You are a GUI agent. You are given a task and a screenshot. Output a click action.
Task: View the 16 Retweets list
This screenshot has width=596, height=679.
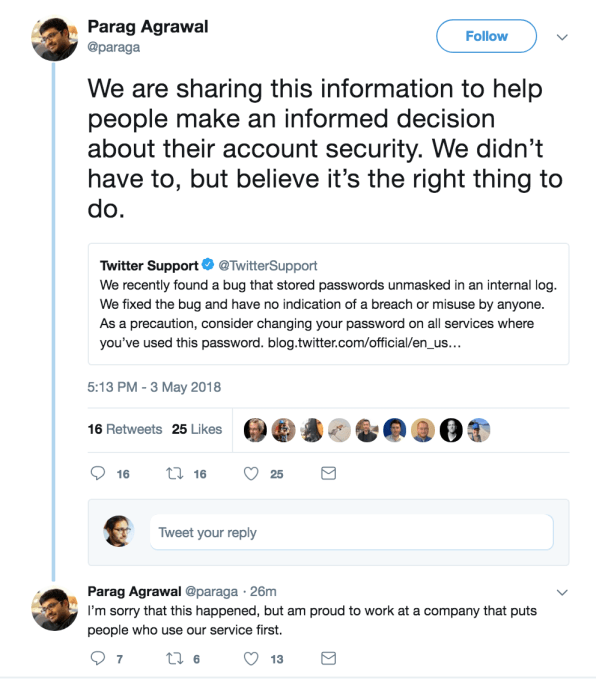[x=125, y=429]
